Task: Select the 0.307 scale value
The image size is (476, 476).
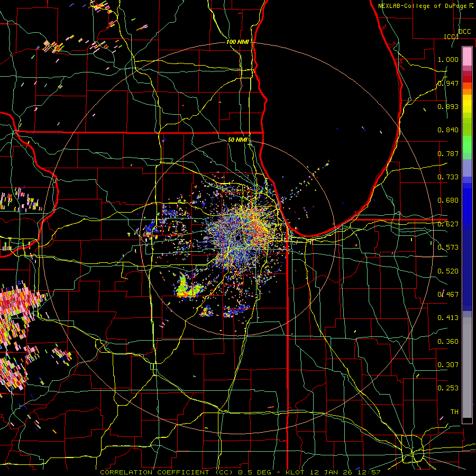Action: coord(448,364)
